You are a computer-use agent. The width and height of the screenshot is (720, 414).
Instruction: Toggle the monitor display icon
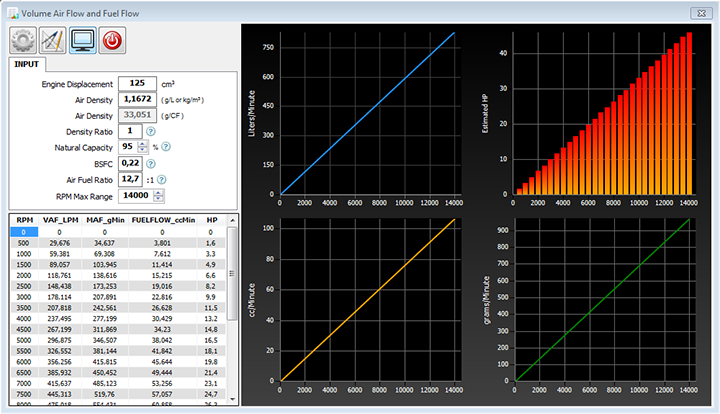83,40
